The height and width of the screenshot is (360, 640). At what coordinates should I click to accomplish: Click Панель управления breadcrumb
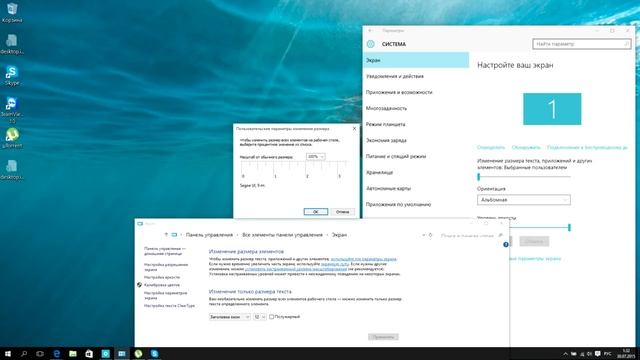pos(209,235)
